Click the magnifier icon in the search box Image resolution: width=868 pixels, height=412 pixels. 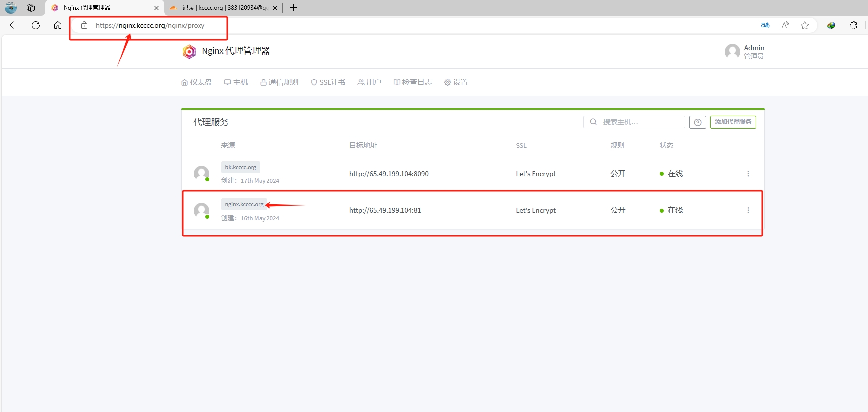tap(593, 122)
